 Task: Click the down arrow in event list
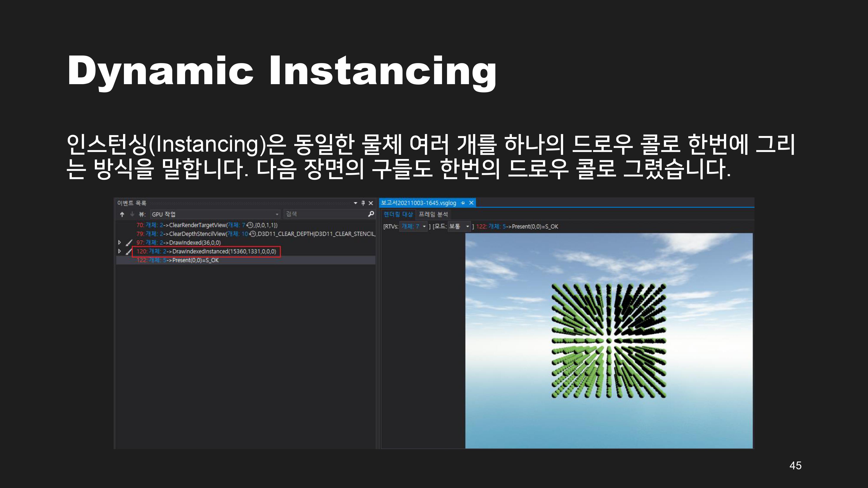tap(132, 214)
